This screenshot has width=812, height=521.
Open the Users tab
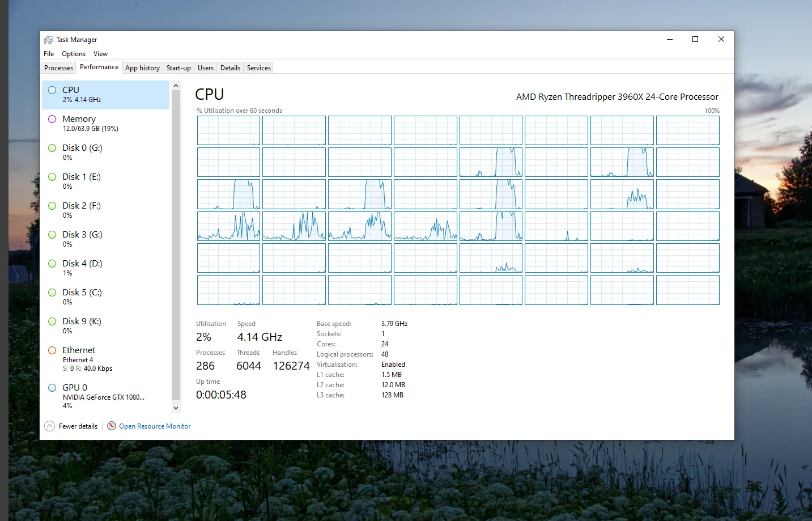point(206,68)
